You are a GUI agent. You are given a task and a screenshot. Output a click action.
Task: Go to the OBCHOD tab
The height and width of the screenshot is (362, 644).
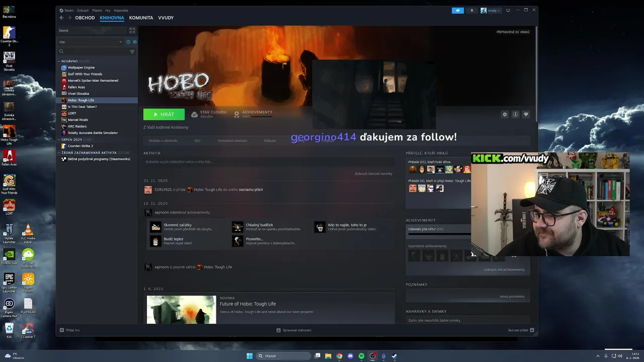(85, 18)
